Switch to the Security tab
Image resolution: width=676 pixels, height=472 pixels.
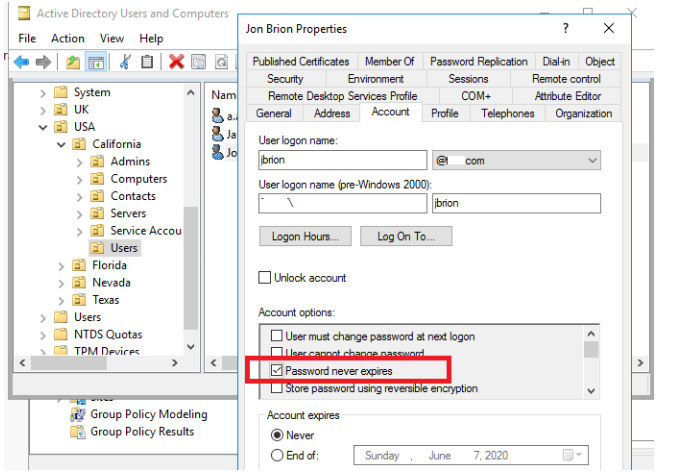pyautogui.click(x=285, y=78)
